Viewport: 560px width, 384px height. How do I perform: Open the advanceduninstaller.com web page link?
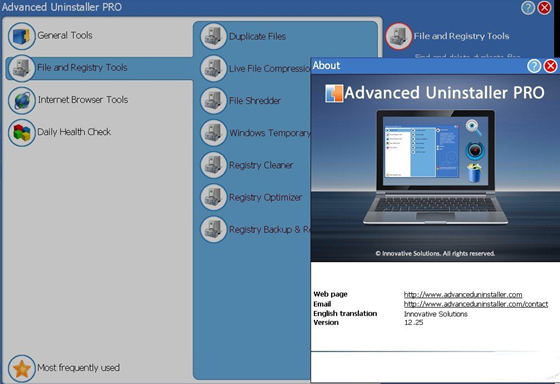point(463,295)
